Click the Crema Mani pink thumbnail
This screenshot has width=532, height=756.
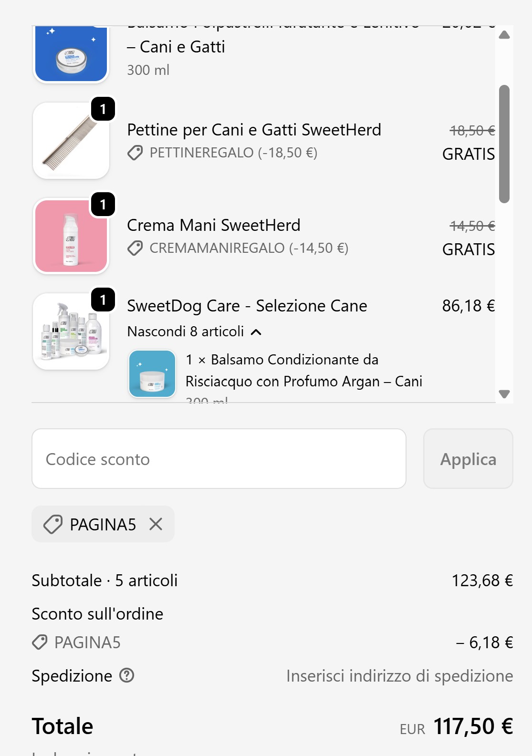(x=71, y=236)
